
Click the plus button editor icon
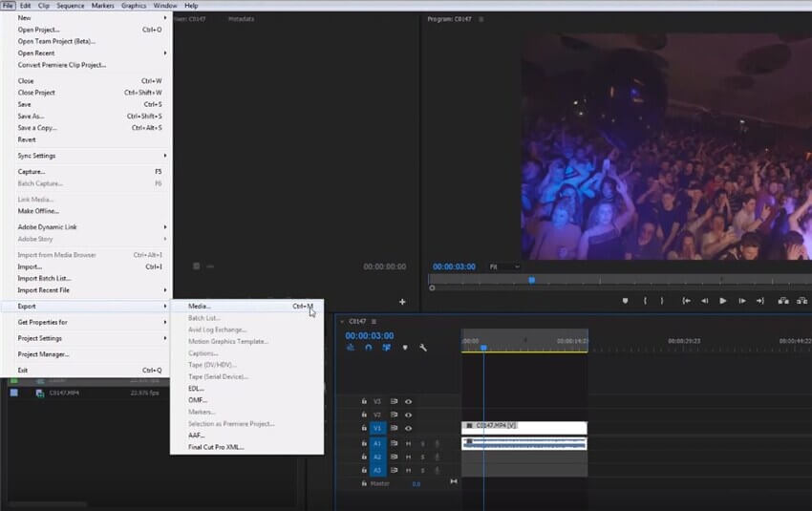(x=402, y=302)
